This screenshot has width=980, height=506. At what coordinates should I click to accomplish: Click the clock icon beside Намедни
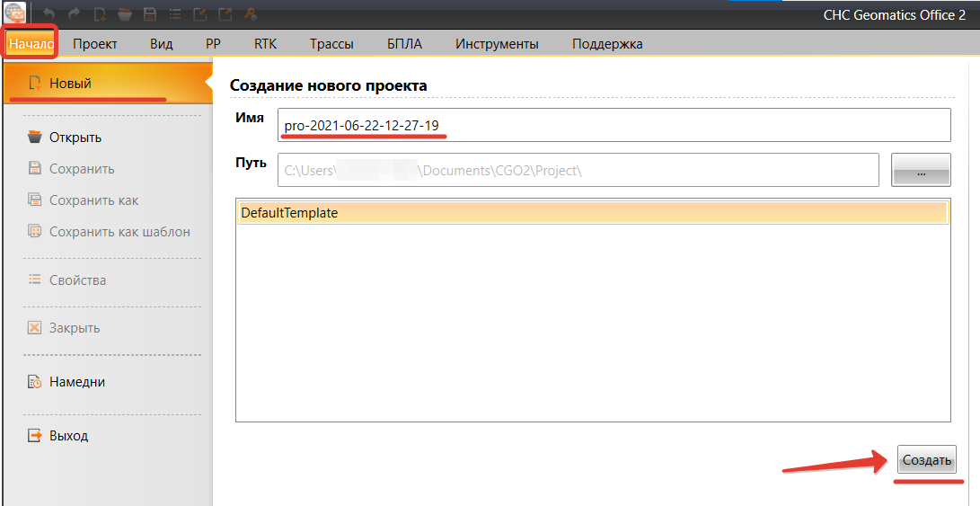click(35, 382)
